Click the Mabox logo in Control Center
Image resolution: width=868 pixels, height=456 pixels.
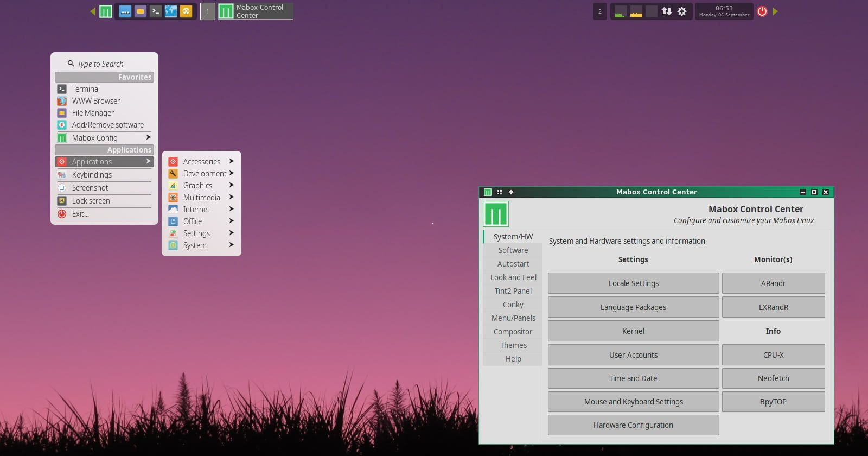(495, 214)
